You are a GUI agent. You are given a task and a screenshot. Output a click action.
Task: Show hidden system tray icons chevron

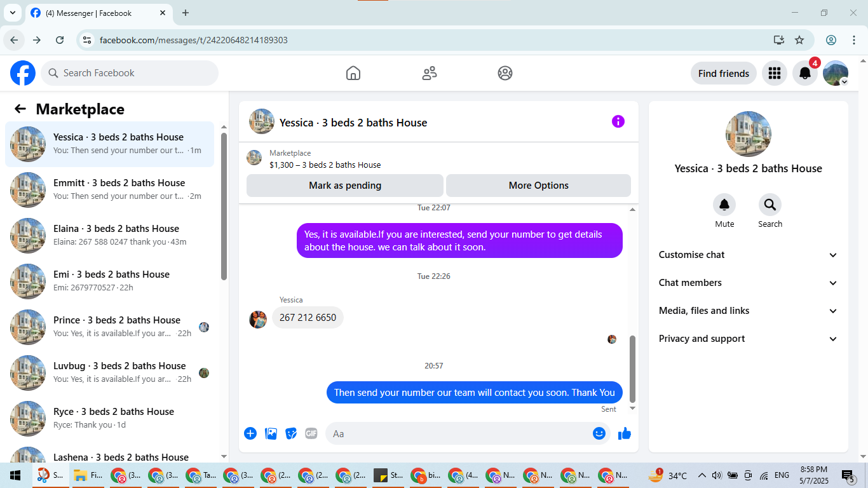pos(702,475)
